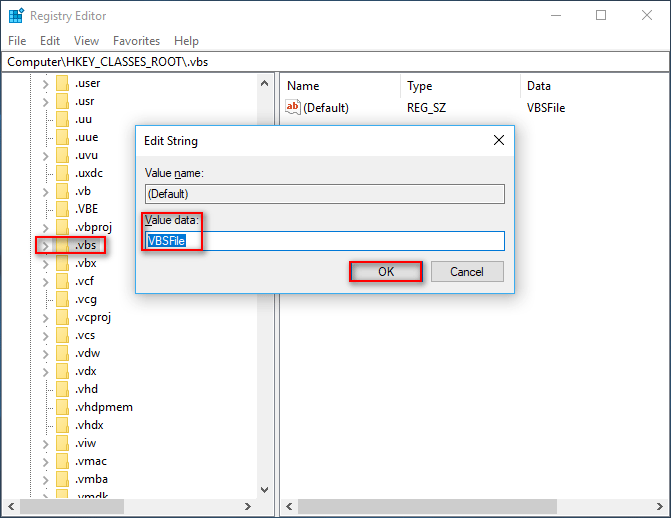Expand the .vdx tree node
The height and width of the screenshot is (518, 671).
coord(44,371)
